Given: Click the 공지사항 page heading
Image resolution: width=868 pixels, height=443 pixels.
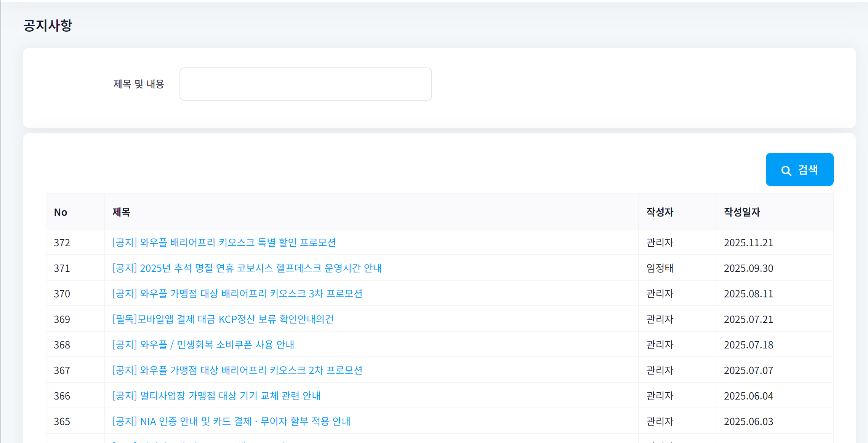Looking at the screenshot, I should pyautogui.click(x=48, y=26).
